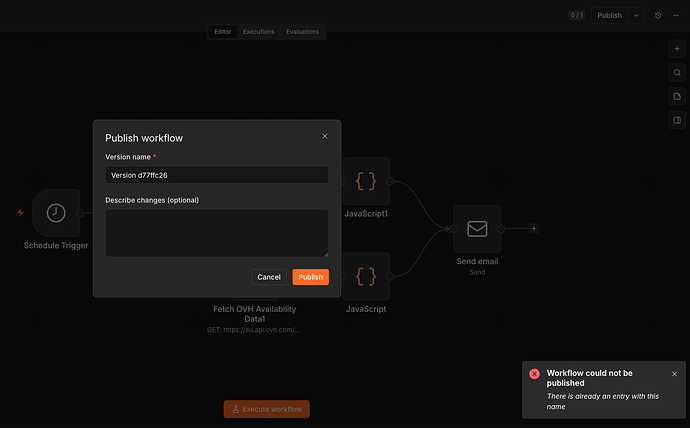
Task: Click the JavaScript1 output connector
Action: pos(390,181)
